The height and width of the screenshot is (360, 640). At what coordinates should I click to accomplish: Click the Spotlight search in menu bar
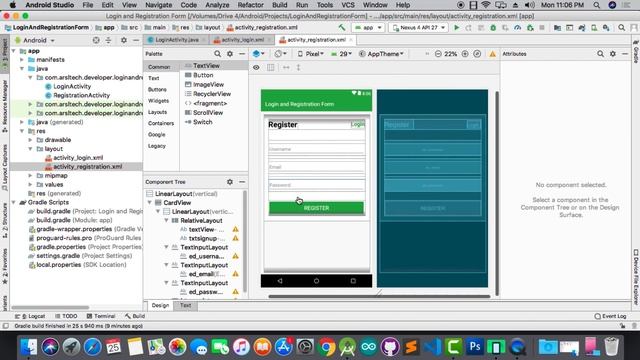click(596, 5)
